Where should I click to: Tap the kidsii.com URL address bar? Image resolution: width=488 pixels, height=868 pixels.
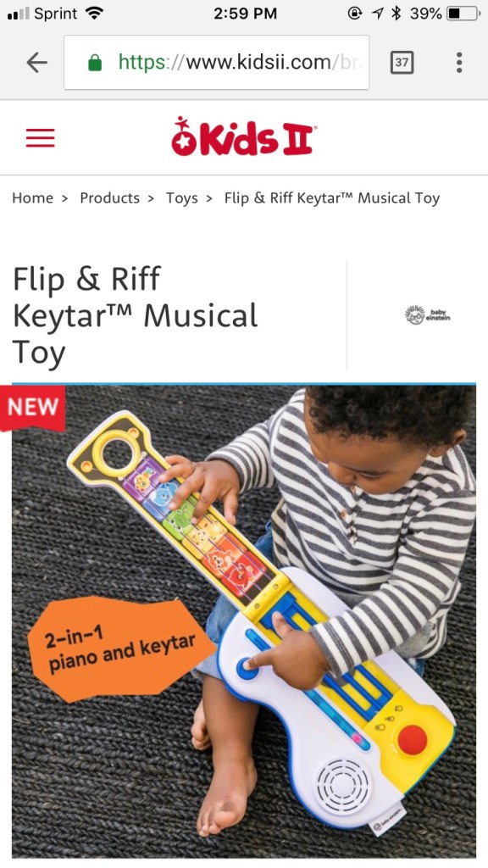point(216,63)
